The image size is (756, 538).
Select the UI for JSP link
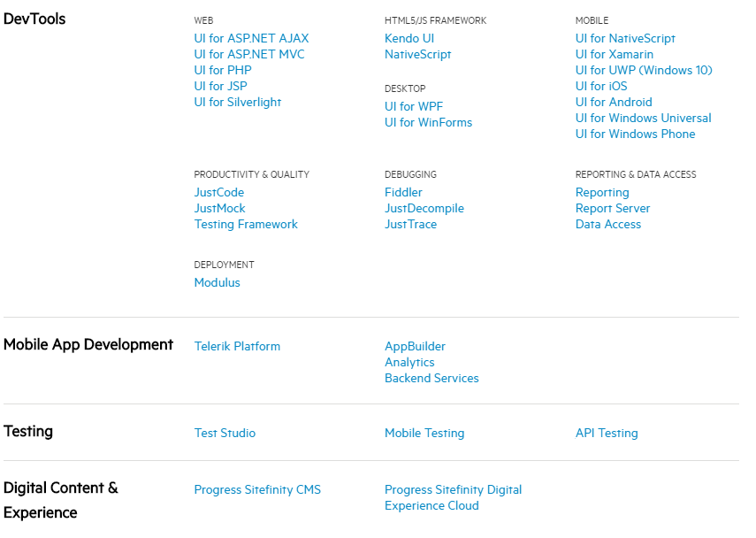coord(220,87)
